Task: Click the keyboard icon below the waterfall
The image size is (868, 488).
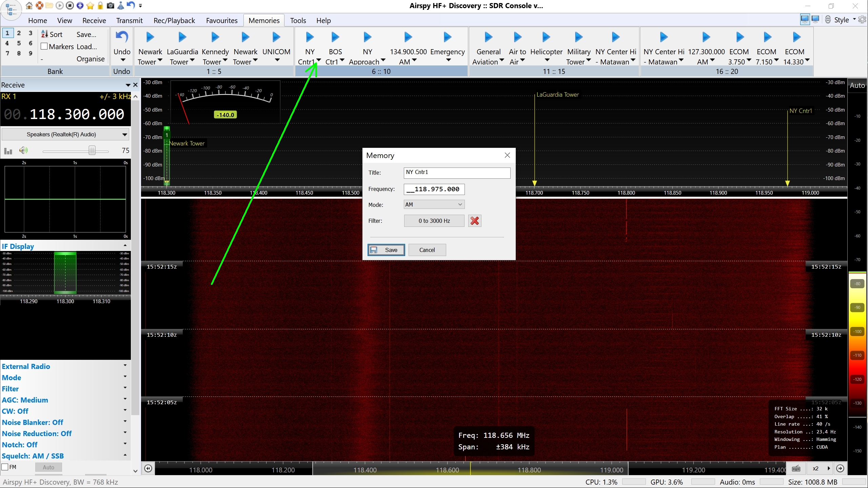Action: point(796,469)
